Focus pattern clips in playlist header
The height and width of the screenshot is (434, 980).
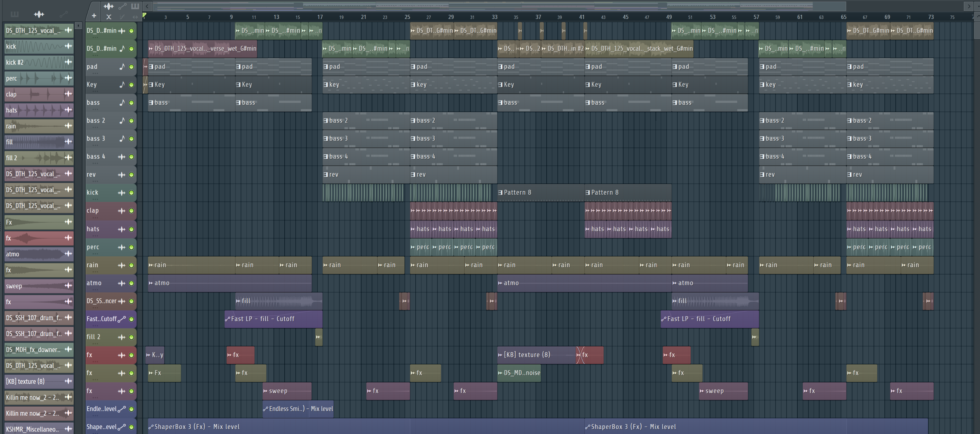click(x=135, y=6)
